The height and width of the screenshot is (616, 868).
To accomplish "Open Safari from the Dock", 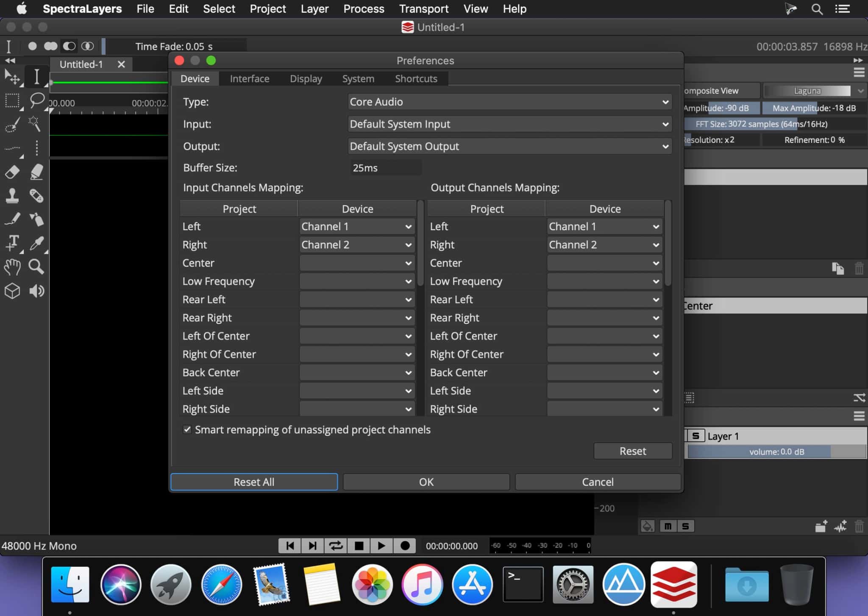I will [x=221, y=585].
